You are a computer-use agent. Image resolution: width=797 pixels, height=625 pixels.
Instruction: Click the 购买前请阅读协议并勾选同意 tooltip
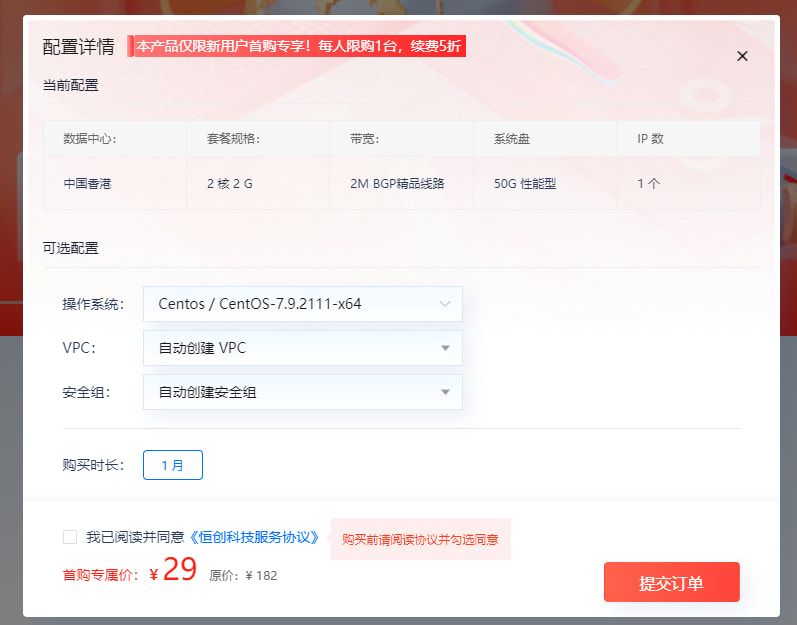pos(420,539)
